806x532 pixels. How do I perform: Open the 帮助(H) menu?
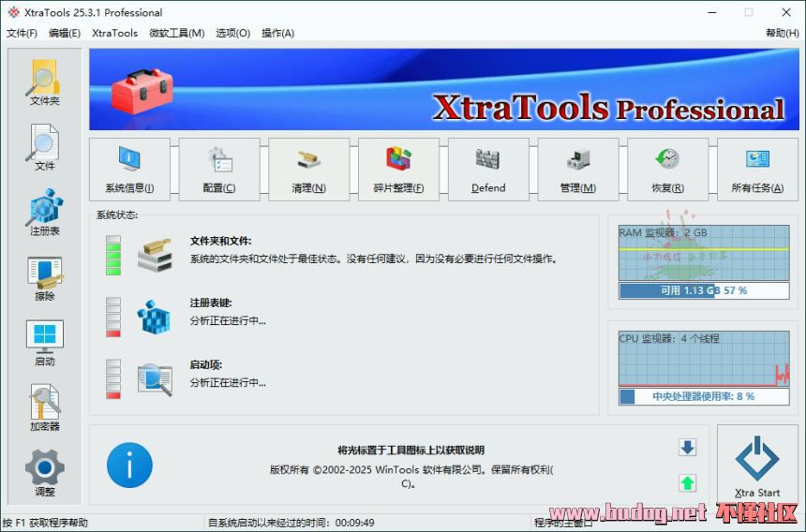pos(782,33)
